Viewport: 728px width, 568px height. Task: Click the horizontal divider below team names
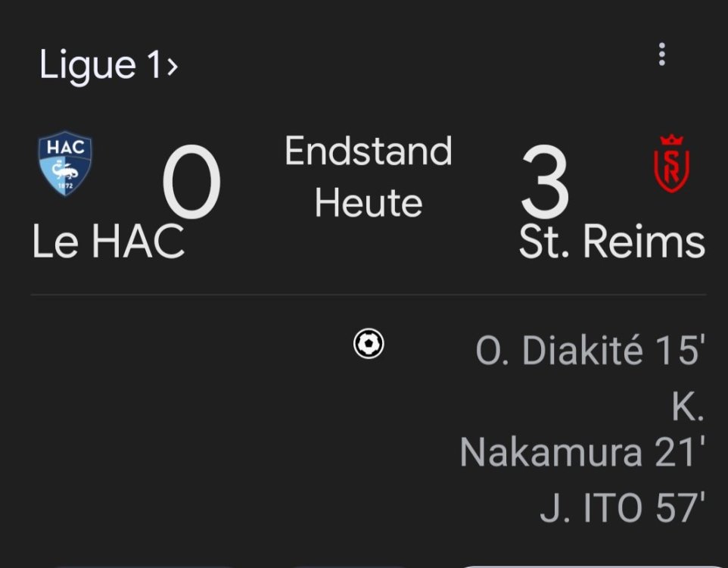(369, 294)
